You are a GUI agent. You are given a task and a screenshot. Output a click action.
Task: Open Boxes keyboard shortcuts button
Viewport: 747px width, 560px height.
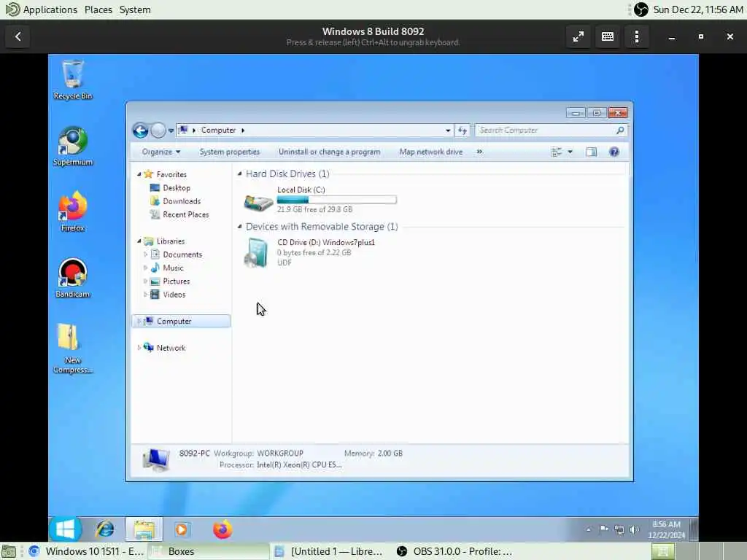(608, 36)
